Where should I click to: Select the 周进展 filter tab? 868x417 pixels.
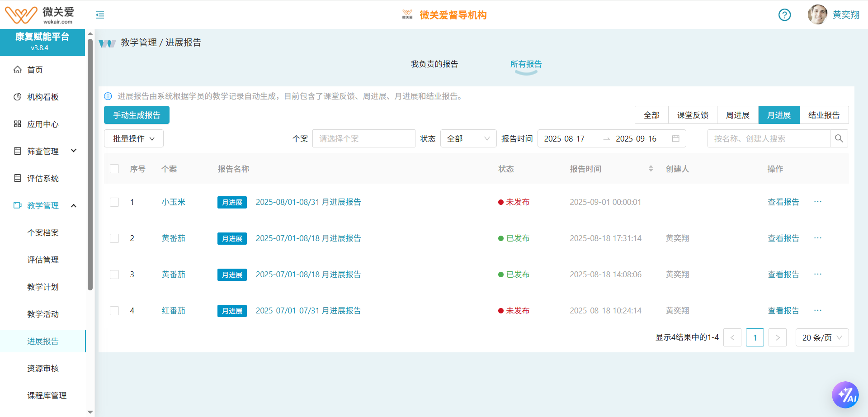[x=737, y=115]
